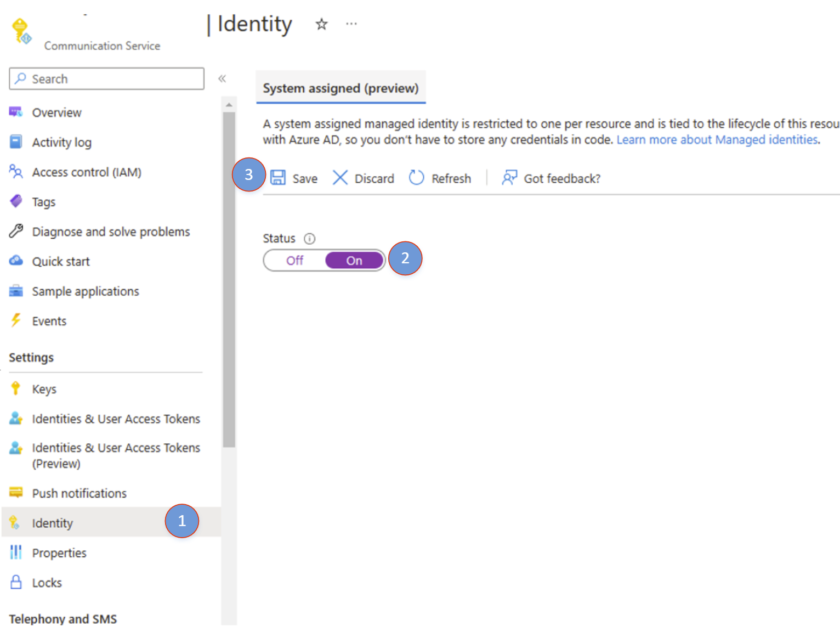Open Activity log menu item

61,142
